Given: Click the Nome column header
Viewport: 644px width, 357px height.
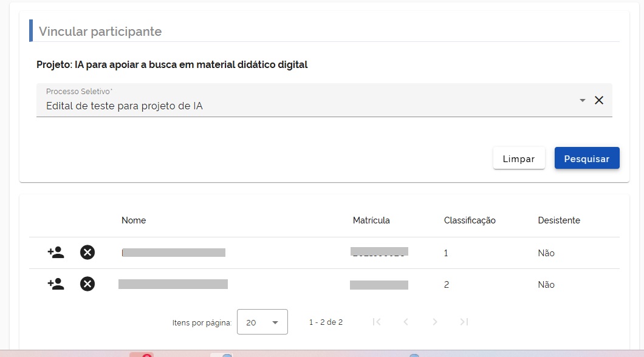Looking at the screenshot, I should coord(134,220).
